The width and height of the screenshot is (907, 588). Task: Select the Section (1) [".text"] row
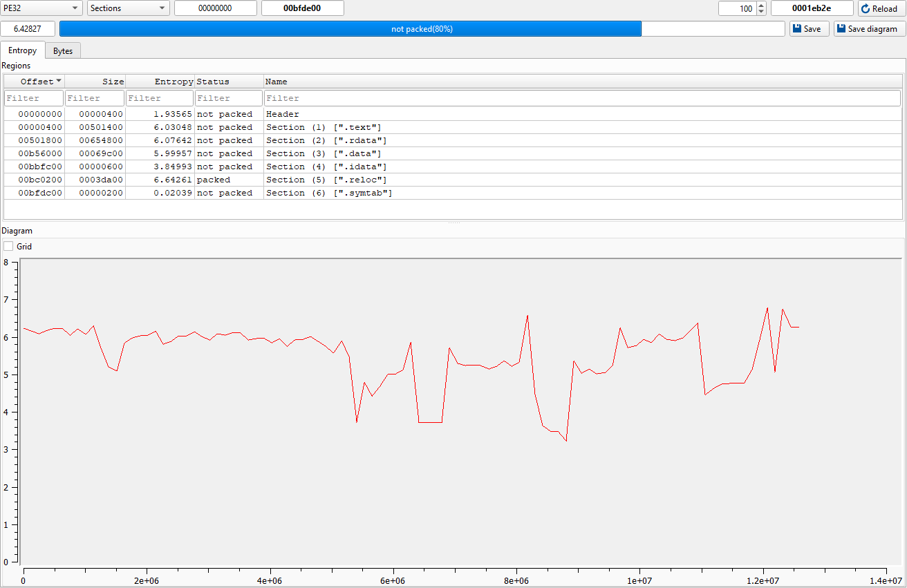pos(453,127)
